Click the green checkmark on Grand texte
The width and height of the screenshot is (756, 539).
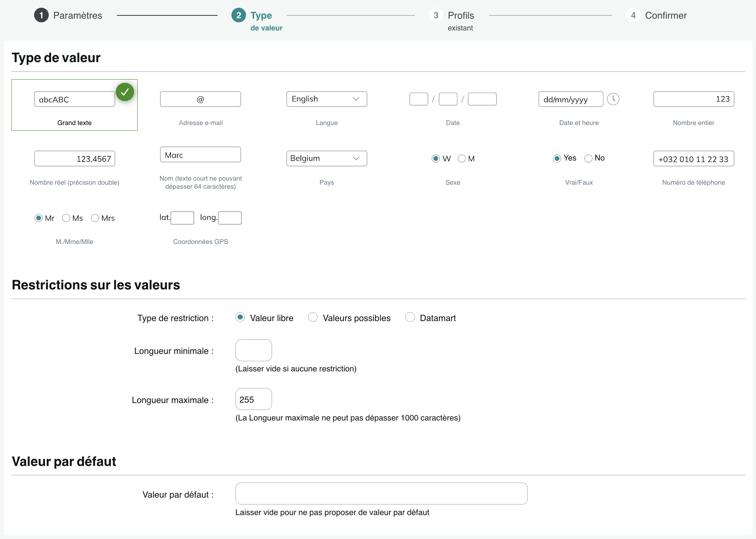coord(125,92)
